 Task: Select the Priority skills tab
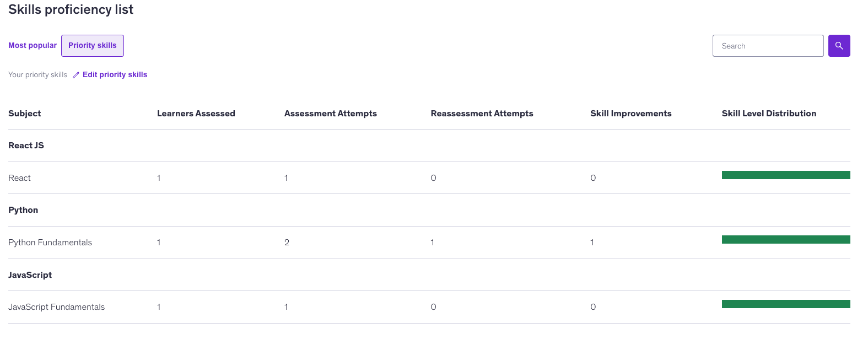click(x=93, y=46)
